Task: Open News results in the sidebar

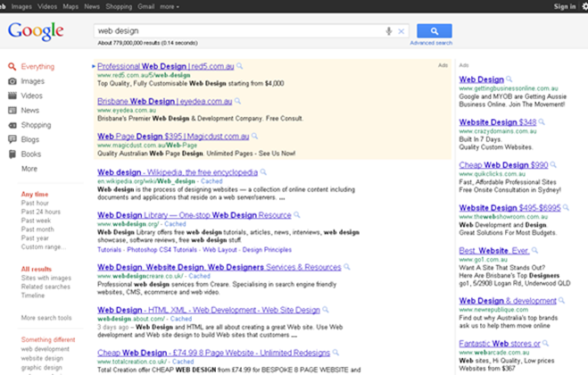Action: click(x=30, y=110)
